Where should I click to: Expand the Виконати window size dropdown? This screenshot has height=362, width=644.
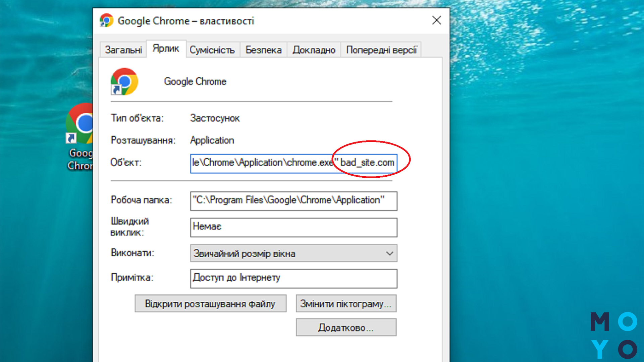[294, 253]
